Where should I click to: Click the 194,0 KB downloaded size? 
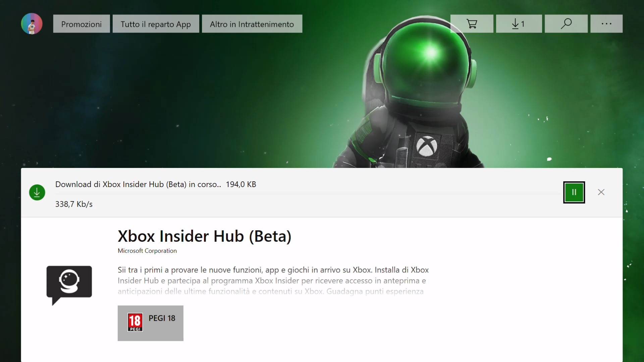pos(241,184)
